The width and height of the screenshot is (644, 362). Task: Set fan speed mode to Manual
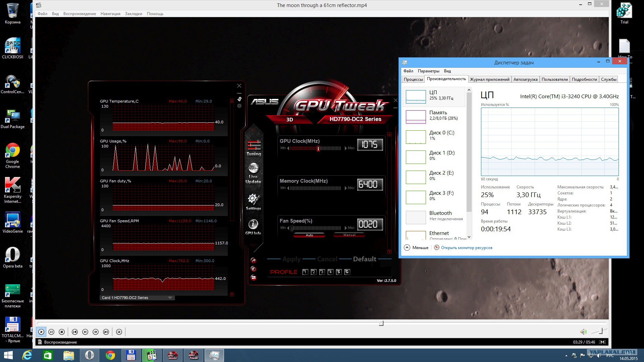click(x=349, y=235)
